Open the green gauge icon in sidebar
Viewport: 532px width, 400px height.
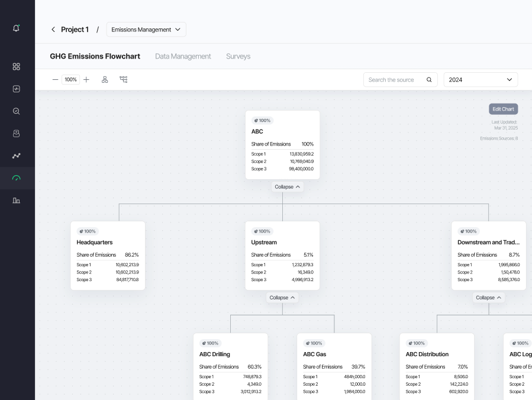[17, 178]
